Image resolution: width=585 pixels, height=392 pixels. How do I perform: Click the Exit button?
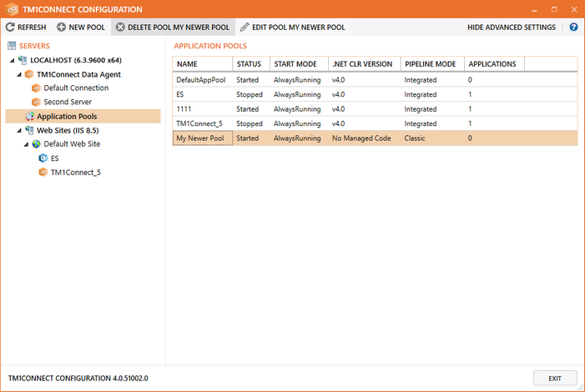point(555,378)
